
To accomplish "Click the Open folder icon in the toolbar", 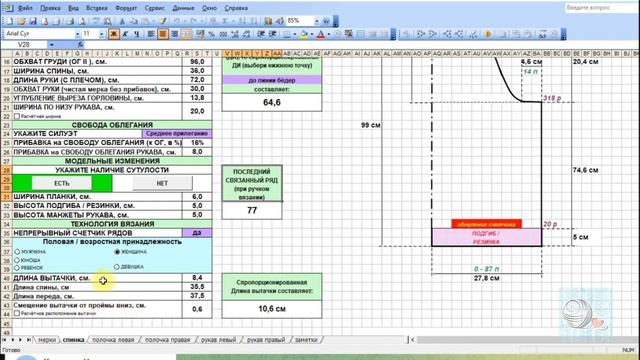I will 21,21.
